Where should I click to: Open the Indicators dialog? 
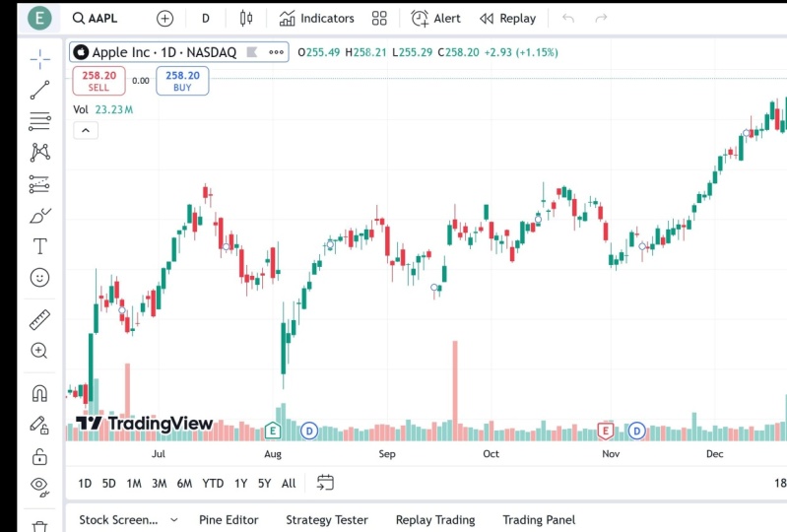[317, 19]
